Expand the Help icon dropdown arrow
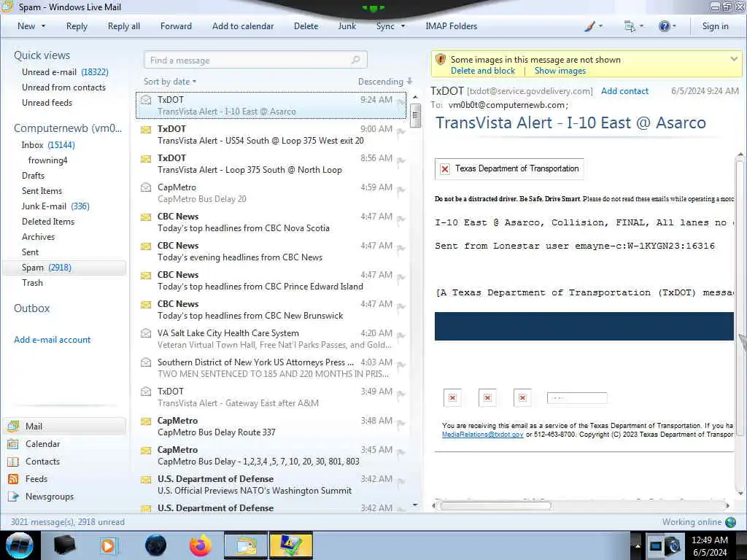The height and width of the screenshot is (560, 747). coord(674,26)
